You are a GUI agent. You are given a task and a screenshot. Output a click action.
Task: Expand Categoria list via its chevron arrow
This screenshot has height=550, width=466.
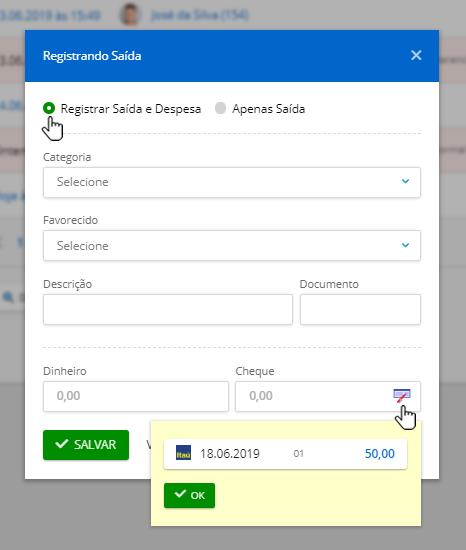[x=405, y=181]
